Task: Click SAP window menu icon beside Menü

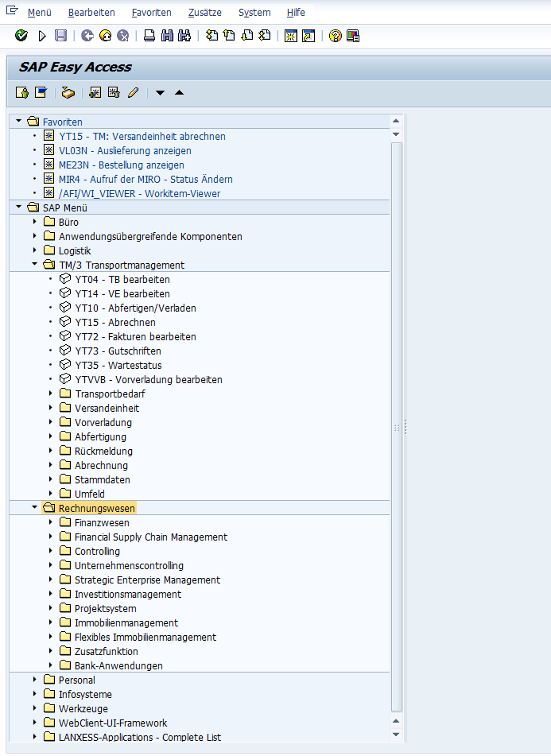Action: coord(12,10)
